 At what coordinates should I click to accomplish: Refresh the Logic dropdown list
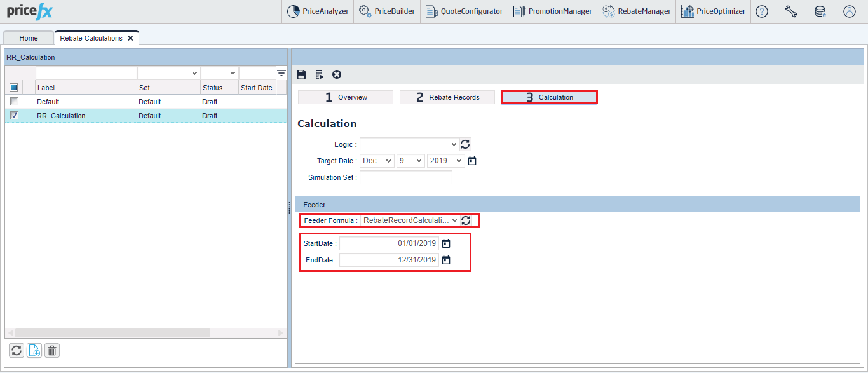coord(466,144)
